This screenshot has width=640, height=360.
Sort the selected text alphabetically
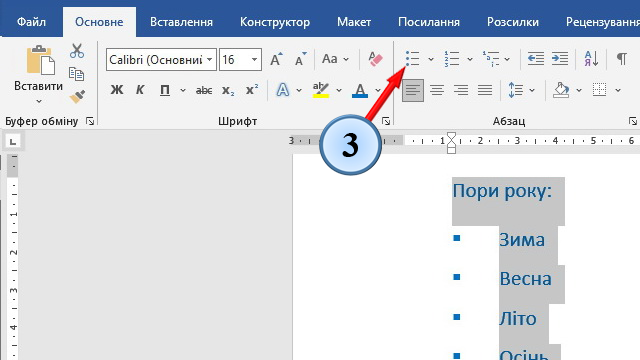coord(591,59)
